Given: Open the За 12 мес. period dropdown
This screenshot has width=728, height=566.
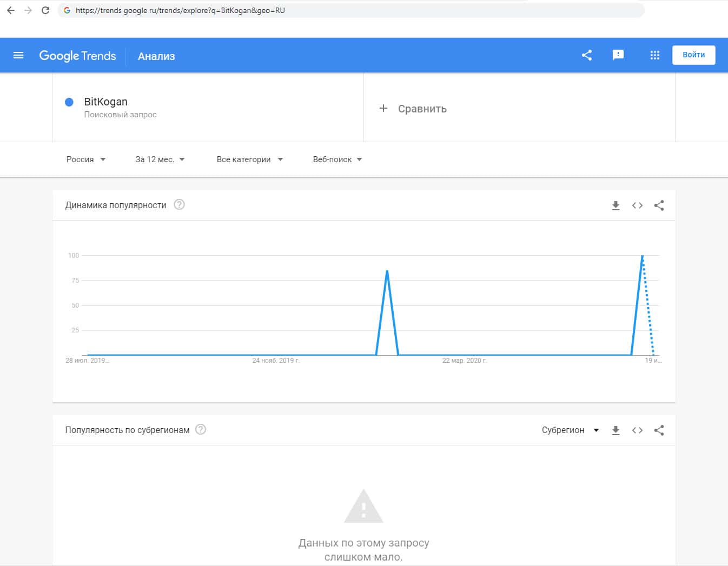Looking at the screenshot, I should coord(160,159).
